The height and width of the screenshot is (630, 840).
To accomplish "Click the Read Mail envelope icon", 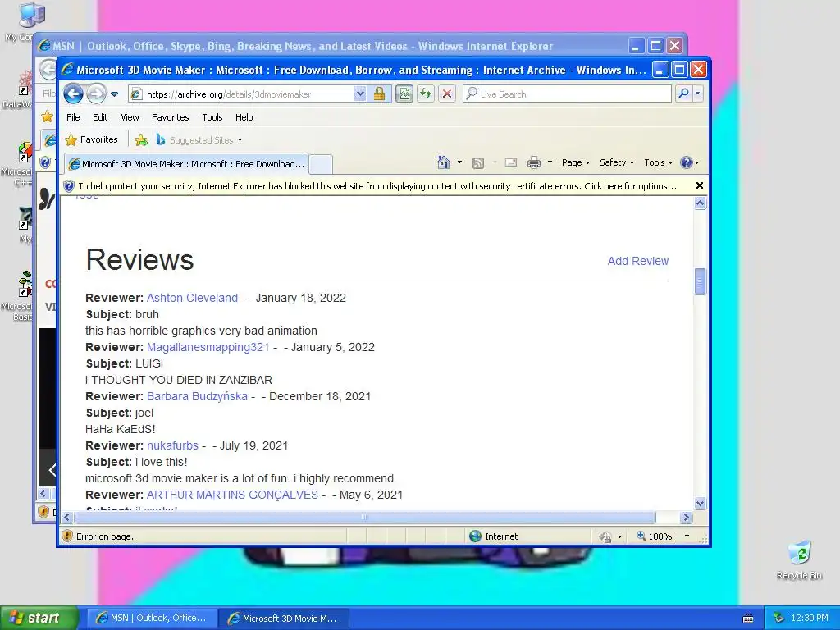I will [x=510, y=162].
